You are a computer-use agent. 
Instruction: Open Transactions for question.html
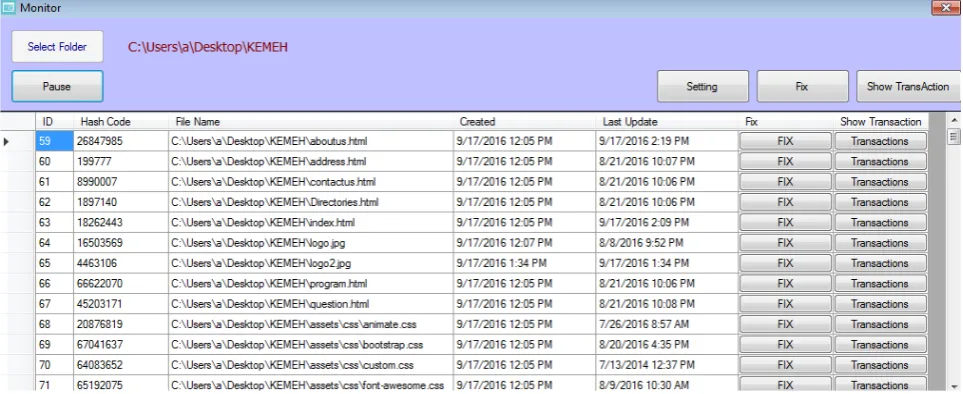(880, 304)
